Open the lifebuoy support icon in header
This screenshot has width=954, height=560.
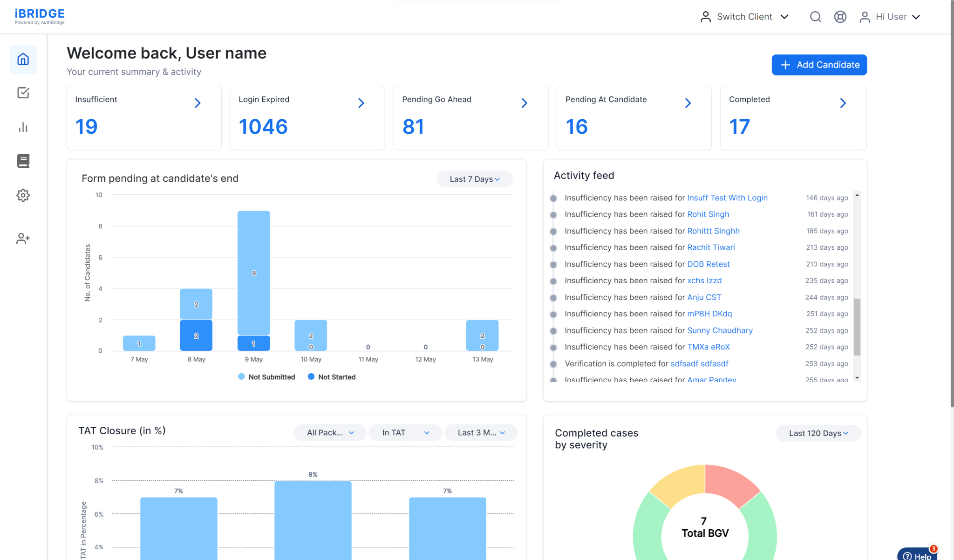pyautogui.click(x=840, y=17)
